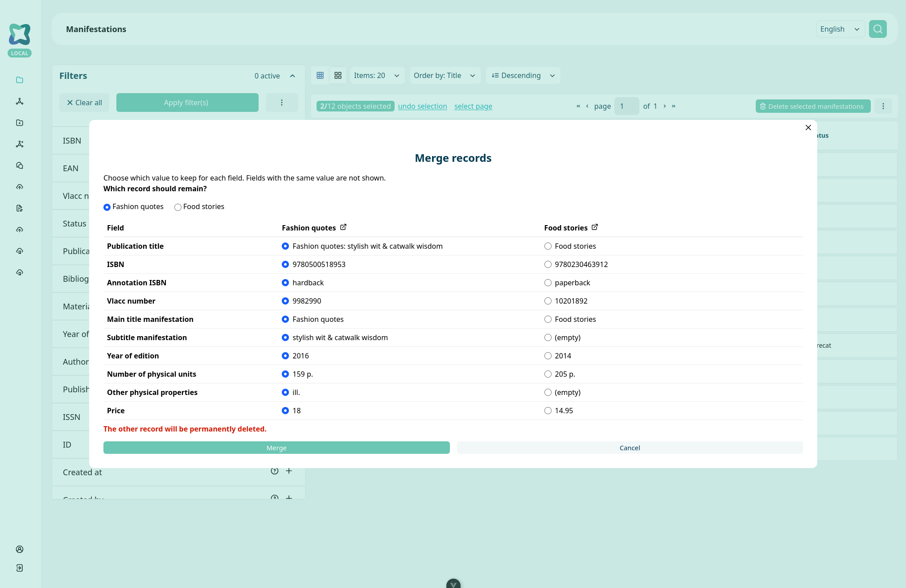Select price 14.95

point(548,411)
